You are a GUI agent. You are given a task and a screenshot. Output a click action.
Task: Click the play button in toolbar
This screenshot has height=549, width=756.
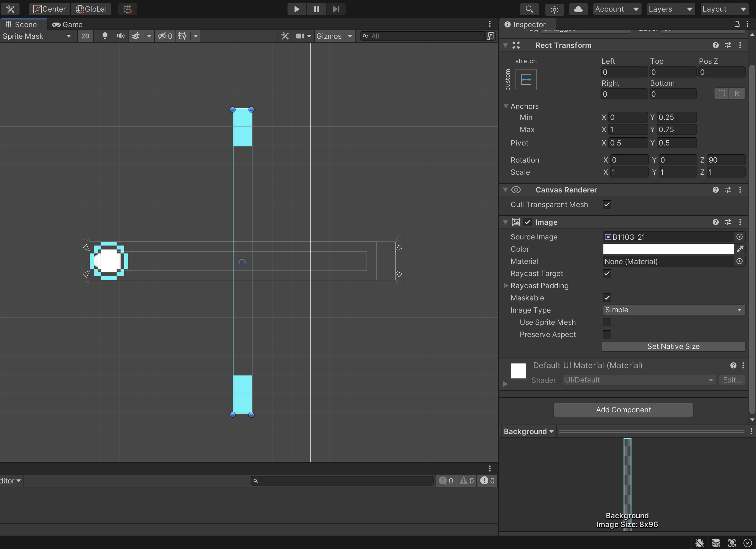[296, 9]
